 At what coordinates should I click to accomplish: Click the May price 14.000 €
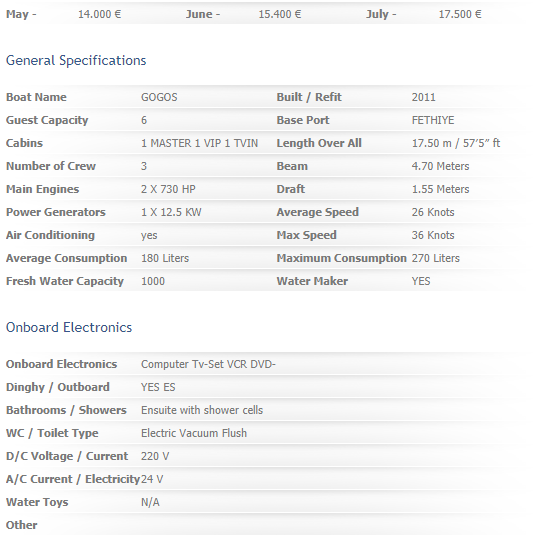pos(100,14)
